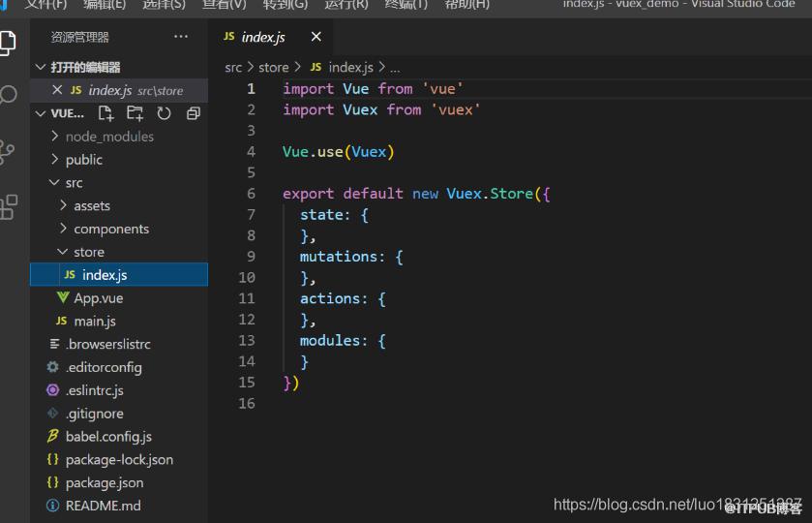Click store in the breadcrumb
This screenshot has width=812, height=523.
(x=274, y=68)
